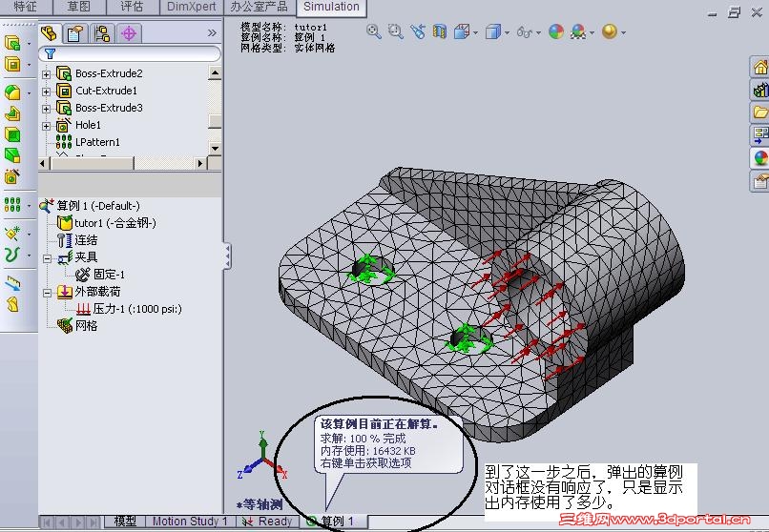Screen dimensions: 769x532
Task: Open the 模型 bottom tab
Action: 125,522
